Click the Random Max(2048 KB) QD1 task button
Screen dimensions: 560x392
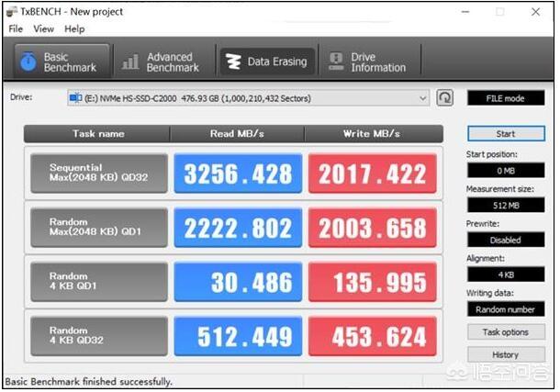99,228
